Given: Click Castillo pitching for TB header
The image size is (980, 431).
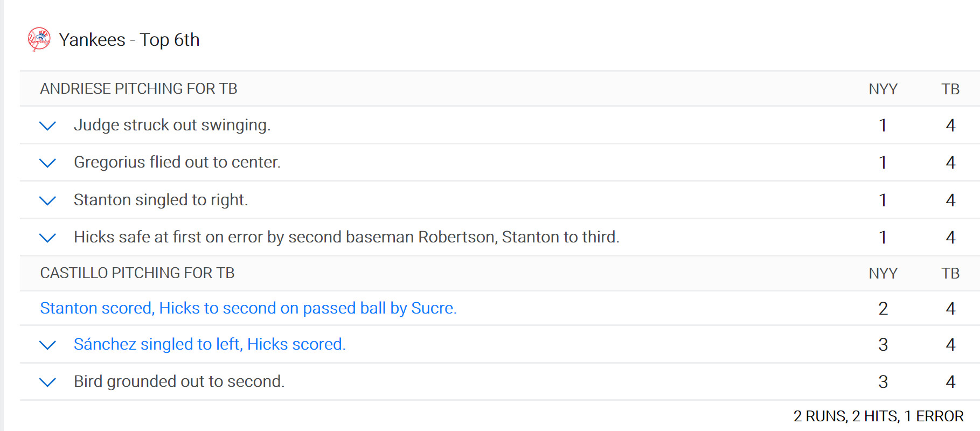Looking at the screenshot, I should click(x=137, y=273).
